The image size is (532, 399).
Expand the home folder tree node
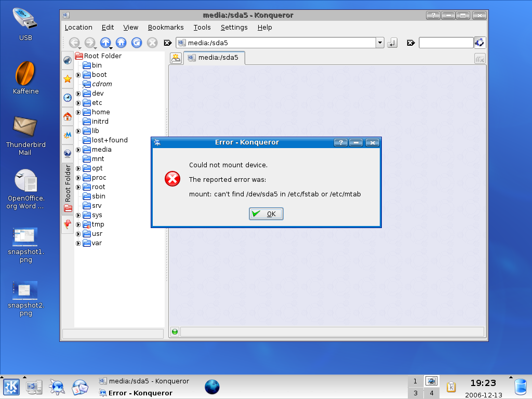click(x=78, y=112)
